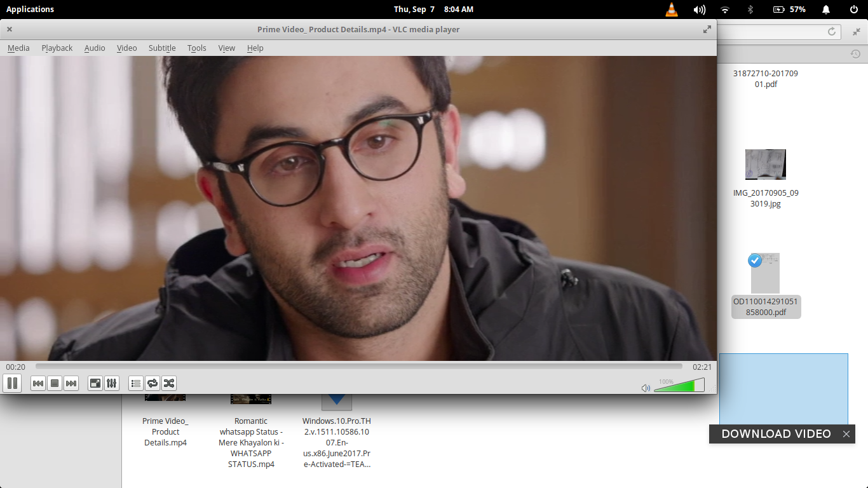Open the View menu in VLC
Viewport: 868px width, 488px height.
(x=227, y=48)
